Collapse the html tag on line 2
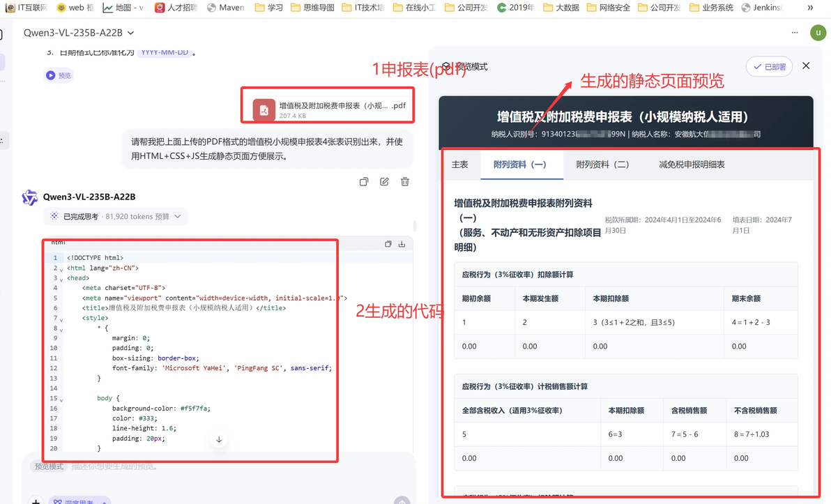 click(61, 269)
